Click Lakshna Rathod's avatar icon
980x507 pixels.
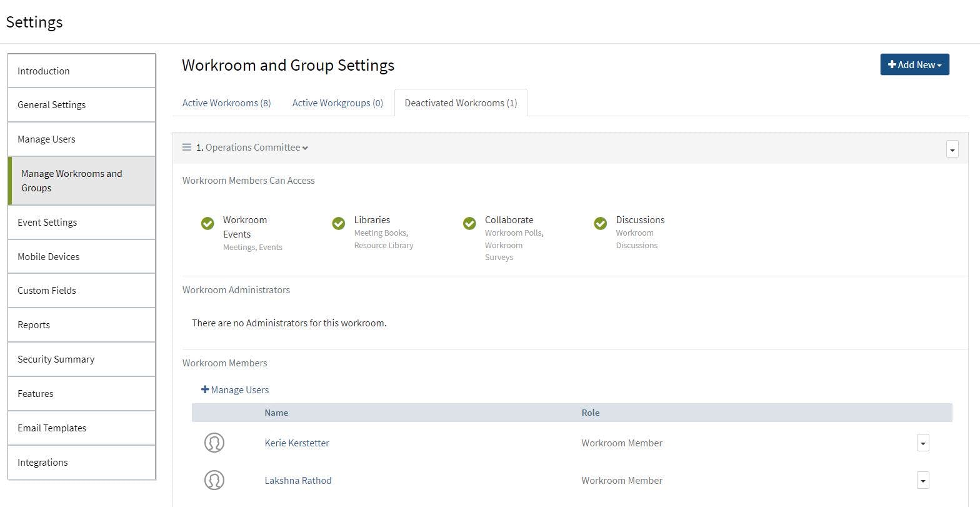(x=214, y=480)
